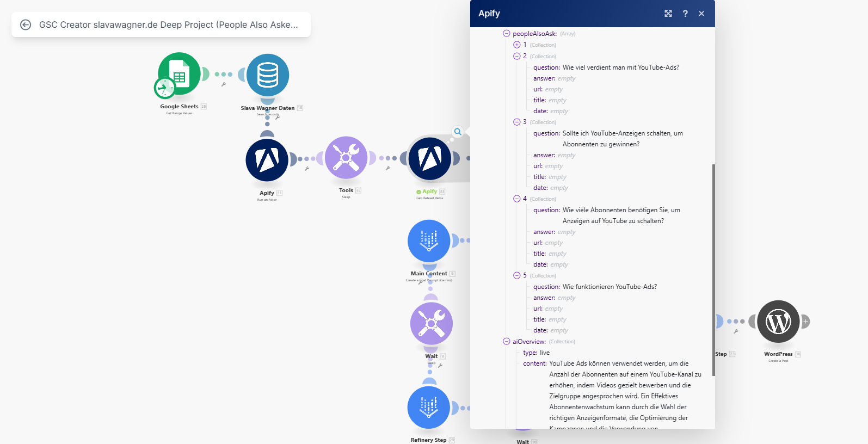Click the 'date: empty' row in collection 5
The image size is (868, 444).
551,330
